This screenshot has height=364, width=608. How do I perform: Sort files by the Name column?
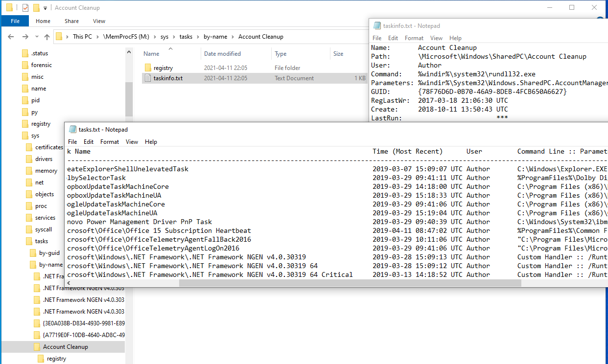151,54
